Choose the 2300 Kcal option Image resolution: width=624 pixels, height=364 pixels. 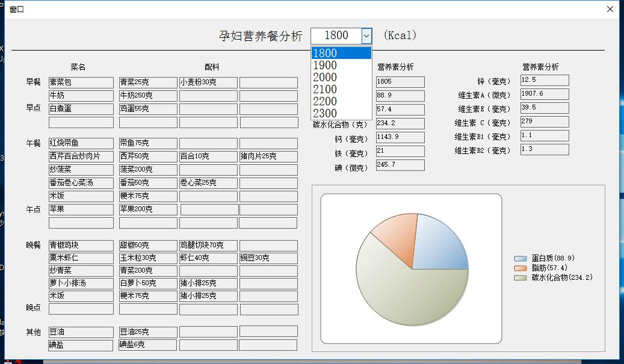coord(341,113)
